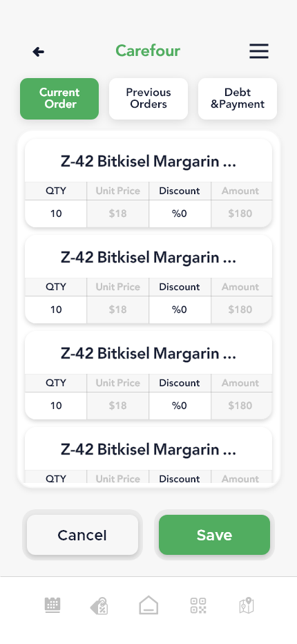The image size is (297, 644).
Task: Open the calendar icon in bottom bar
Action: (52, 605)
